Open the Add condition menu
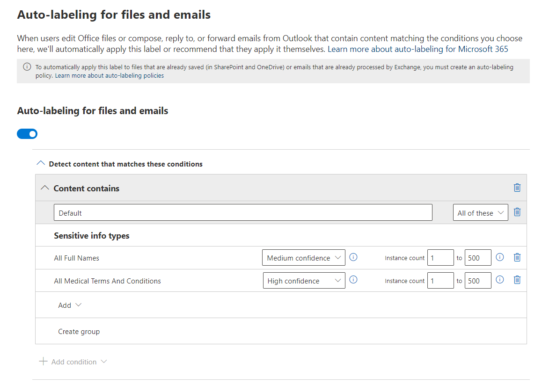Screen dimensions: 542x392 (x=73, y=362)
